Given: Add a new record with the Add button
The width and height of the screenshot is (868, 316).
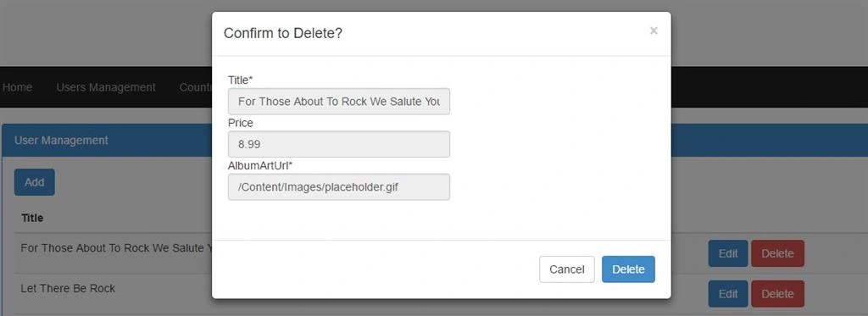Looking at the screenshot, I should 34,182.
